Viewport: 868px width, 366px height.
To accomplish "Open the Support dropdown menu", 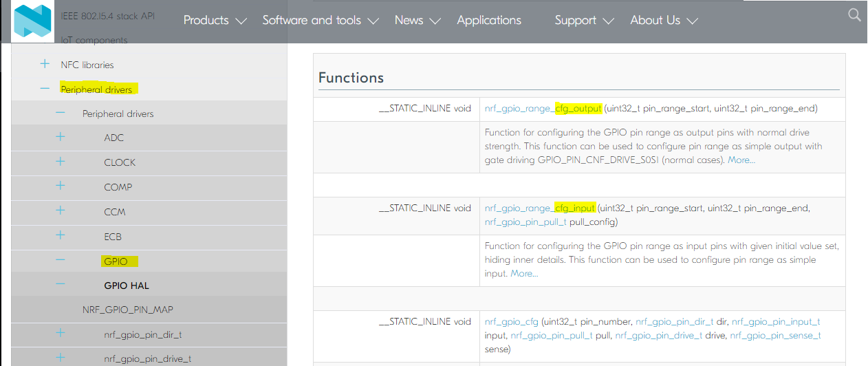I will coord(584,21).
